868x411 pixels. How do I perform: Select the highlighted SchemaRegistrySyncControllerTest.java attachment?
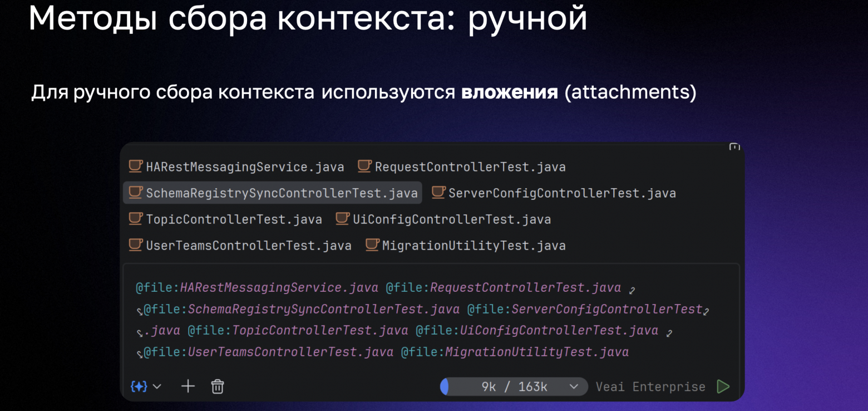tap(273, 193)
